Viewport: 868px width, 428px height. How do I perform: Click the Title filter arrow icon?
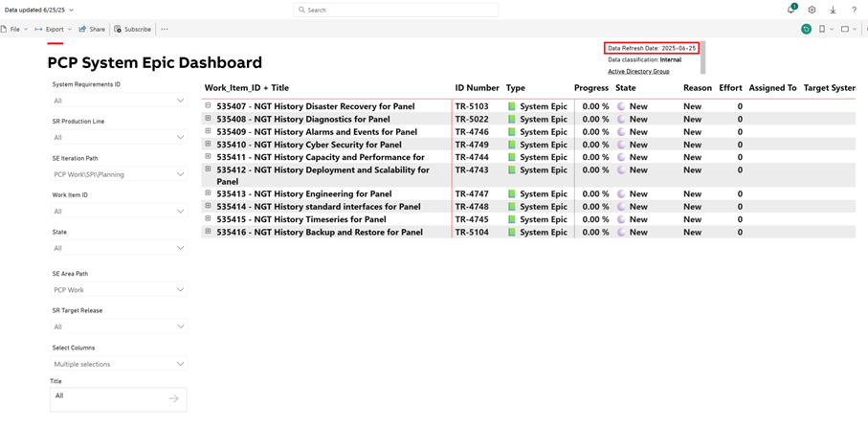(174, 398)
